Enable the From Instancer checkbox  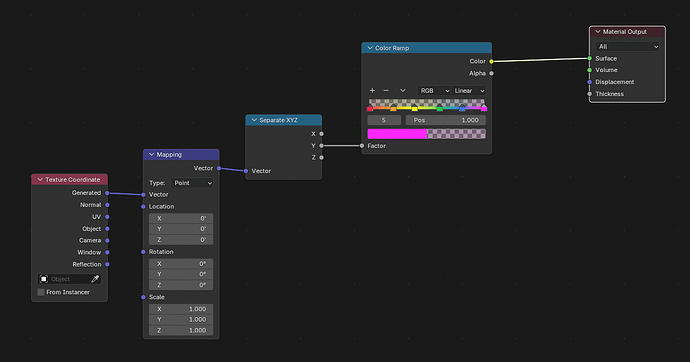tap(41, 292)
